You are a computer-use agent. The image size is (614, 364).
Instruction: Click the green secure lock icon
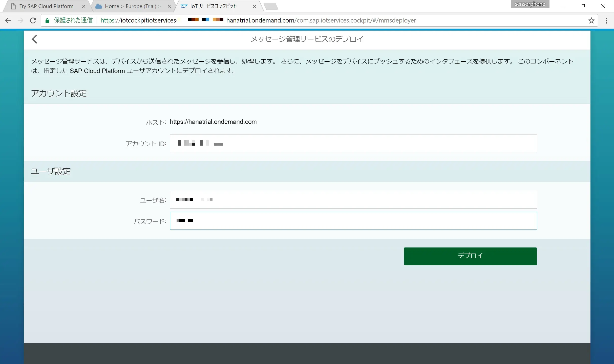click(47, 20)
